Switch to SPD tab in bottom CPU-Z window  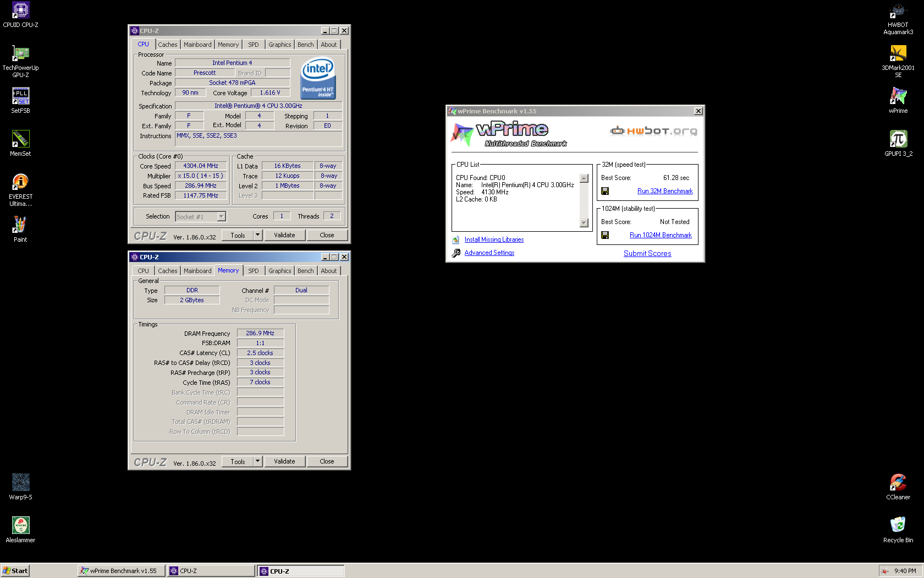click(254, 271)
